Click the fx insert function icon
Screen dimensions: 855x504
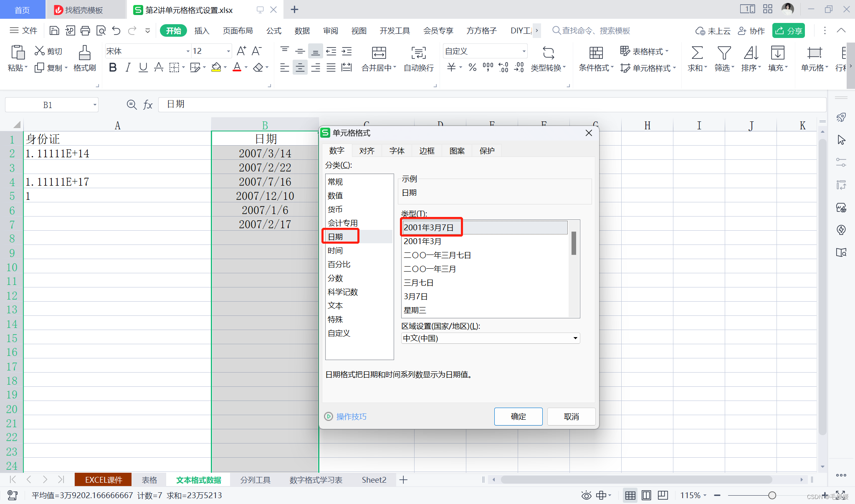pyautogui.click(x=148, y=105)
